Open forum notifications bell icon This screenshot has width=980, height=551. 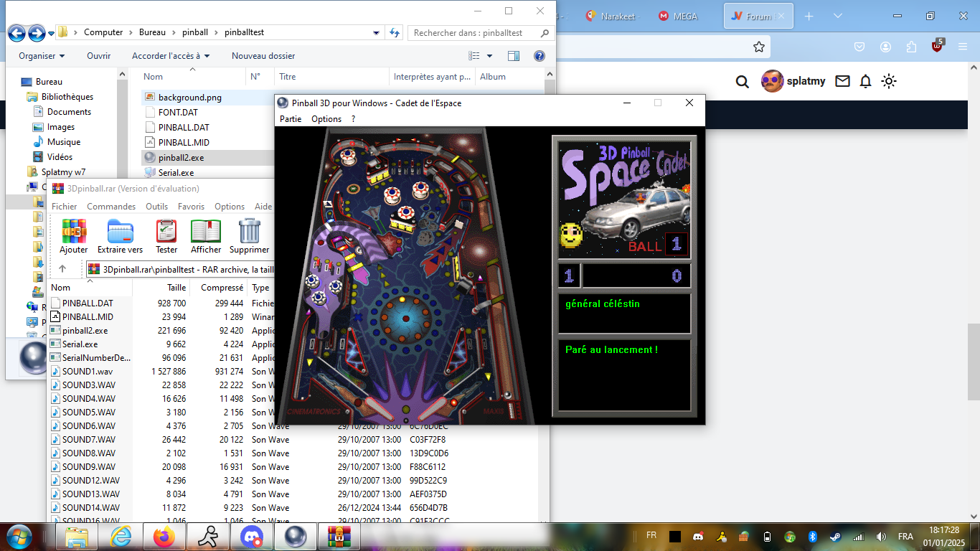(x=865, y=81)
